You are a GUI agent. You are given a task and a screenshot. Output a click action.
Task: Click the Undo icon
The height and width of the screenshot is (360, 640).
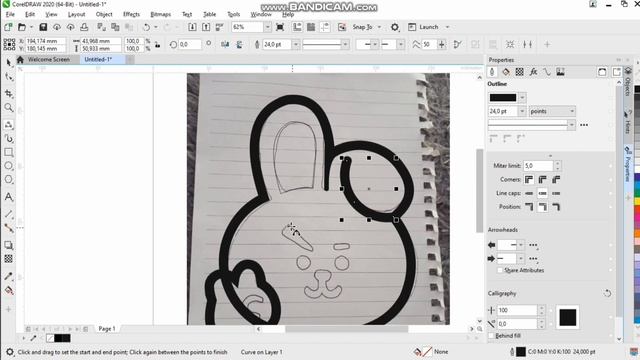click(146, 27)
